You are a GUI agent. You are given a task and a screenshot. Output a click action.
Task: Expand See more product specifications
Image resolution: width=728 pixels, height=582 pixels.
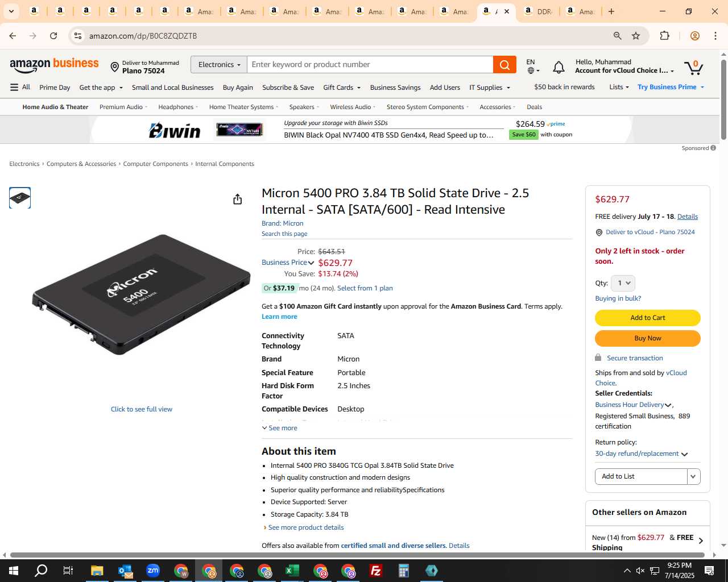279,428
